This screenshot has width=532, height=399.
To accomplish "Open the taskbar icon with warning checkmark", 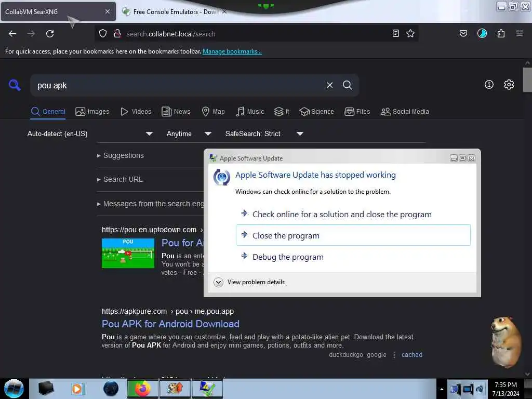I will pos(207,389).
